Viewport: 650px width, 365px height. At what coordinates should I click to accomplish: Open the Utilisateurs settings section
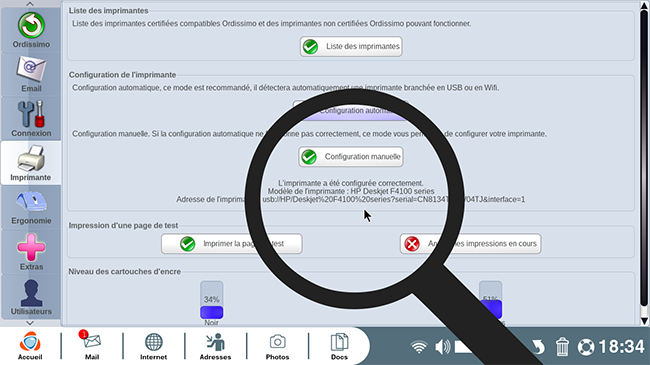point(31,297)
